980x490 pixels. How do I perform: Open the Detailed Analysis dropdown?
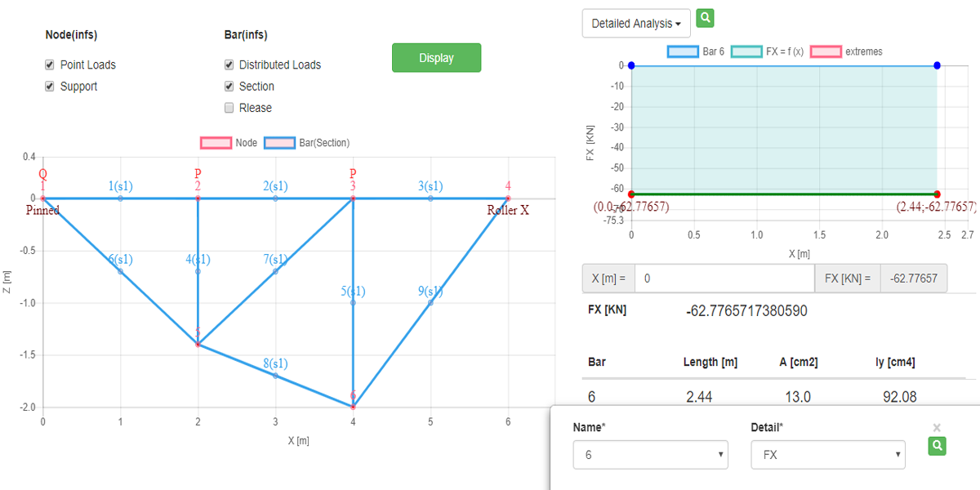coord(636,24)
